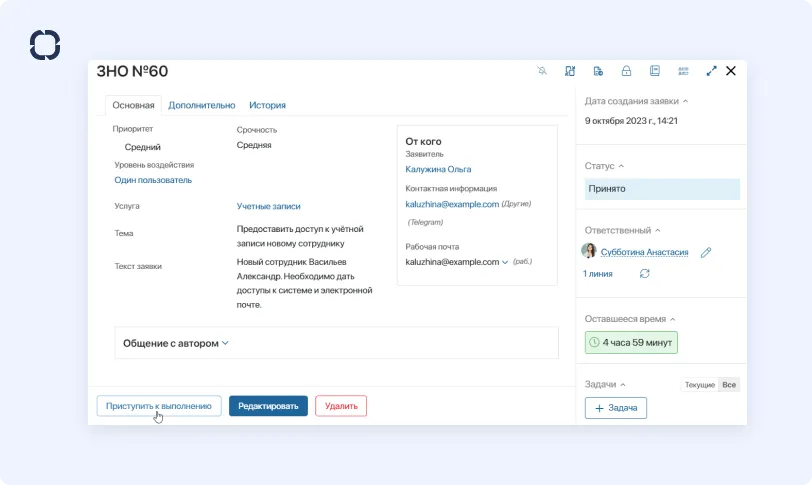Show Текущие tasks filter
The height and width of the screenshot is (485, 812).
[700, 385]
